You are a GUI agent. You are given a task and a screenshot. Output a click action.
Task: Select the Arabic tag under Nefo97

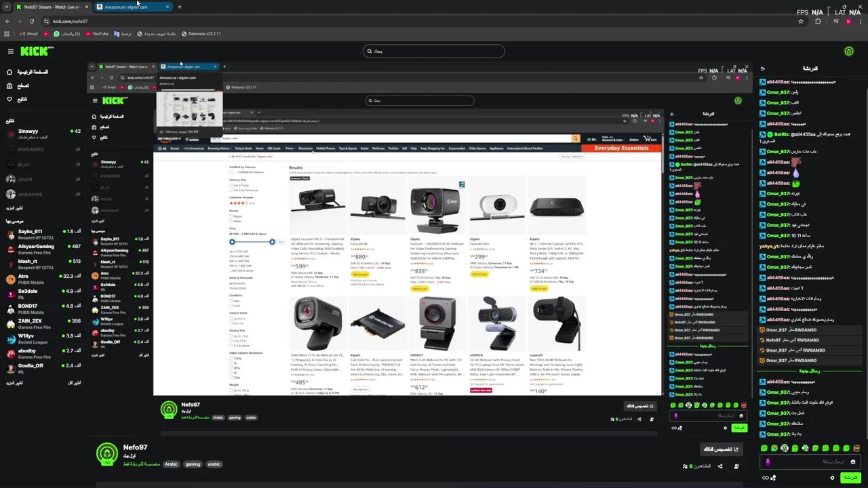tap(171, 464)
